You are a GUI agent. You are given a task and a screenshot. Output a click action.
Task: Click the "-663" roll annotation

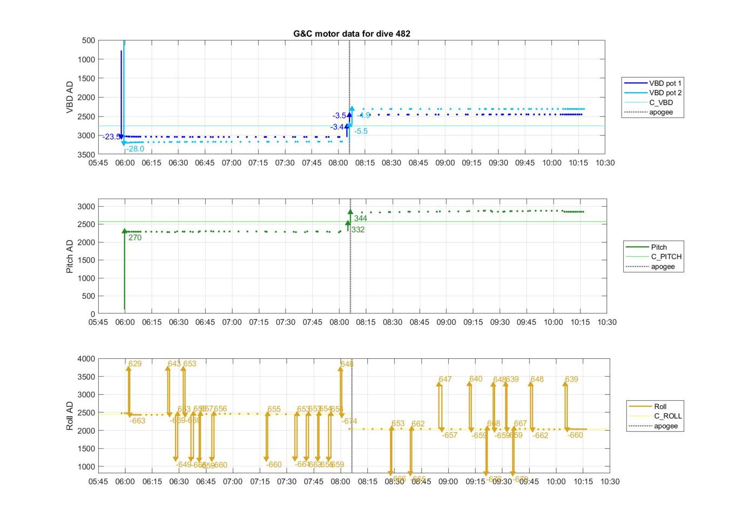coord(138,421)
